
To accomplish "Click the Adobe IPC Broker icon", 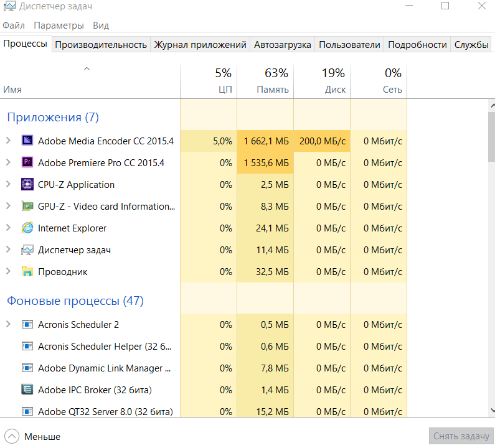I will [27, 390].
